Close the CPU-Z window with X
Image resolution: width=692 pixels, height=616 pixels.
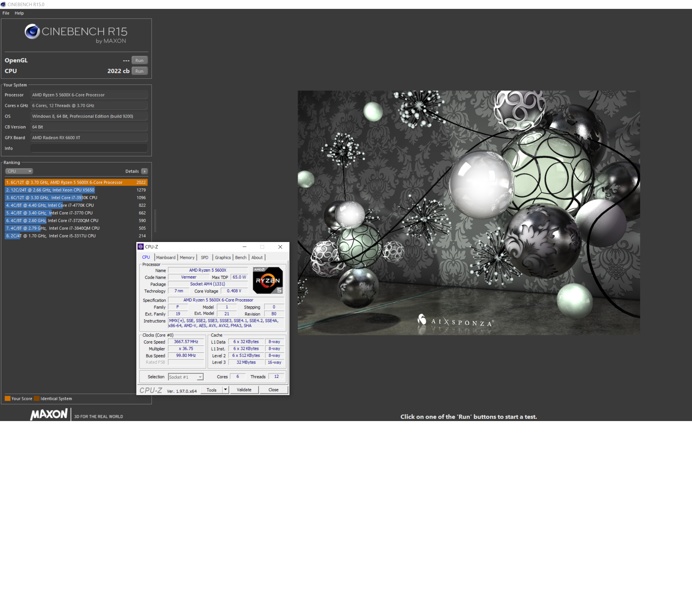click(x=280, y=247)
